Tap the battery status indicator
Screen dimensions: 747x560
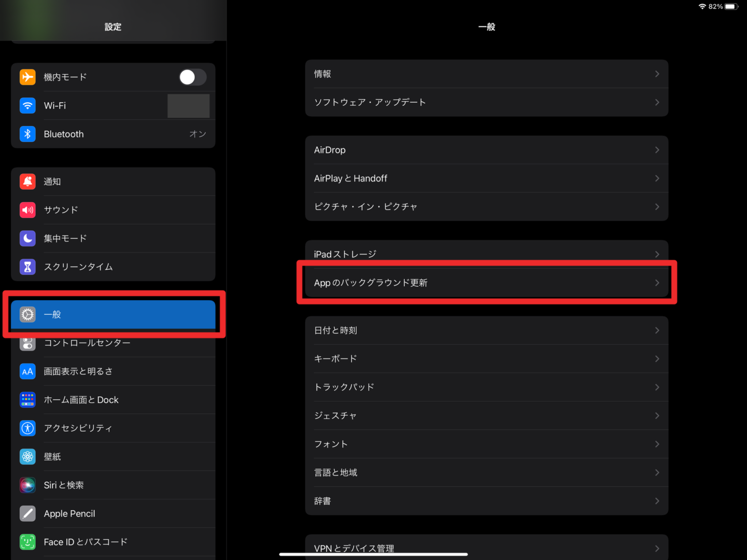pos(730,7)
